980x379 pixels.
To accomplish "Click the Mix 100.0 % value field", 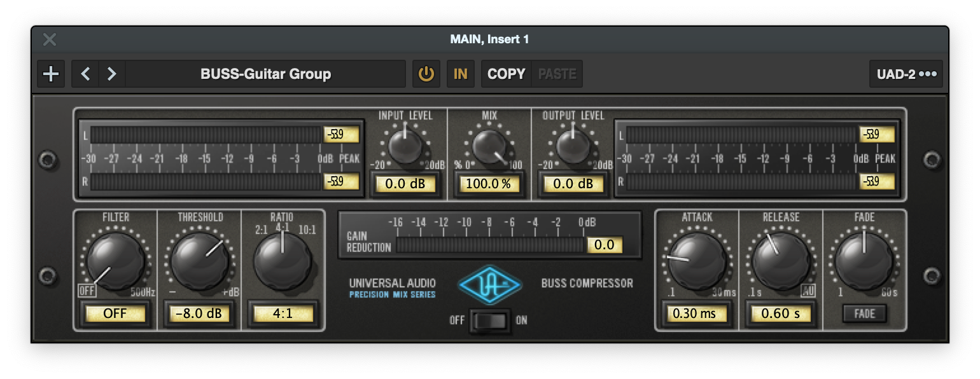I will (489, 184).
